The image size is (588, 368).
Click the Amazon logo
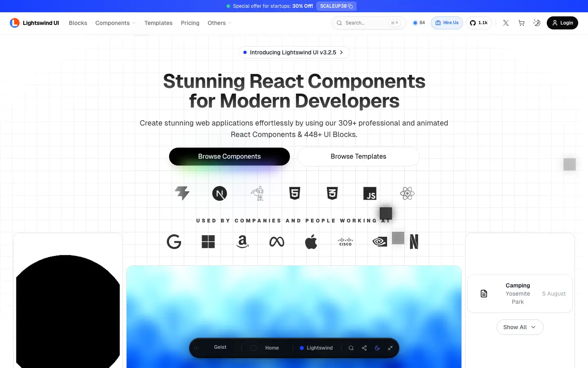[x=243, y=242]
